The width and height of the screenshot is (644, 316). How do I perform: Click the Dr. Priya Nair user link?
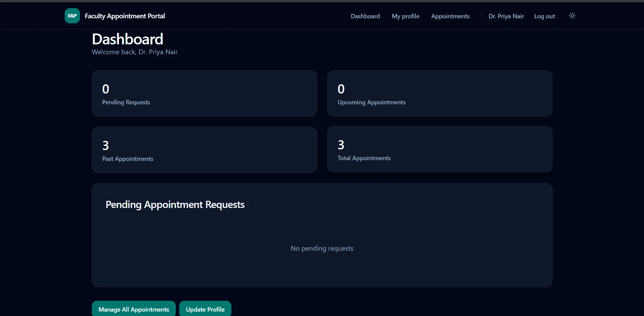coord(506,16)
